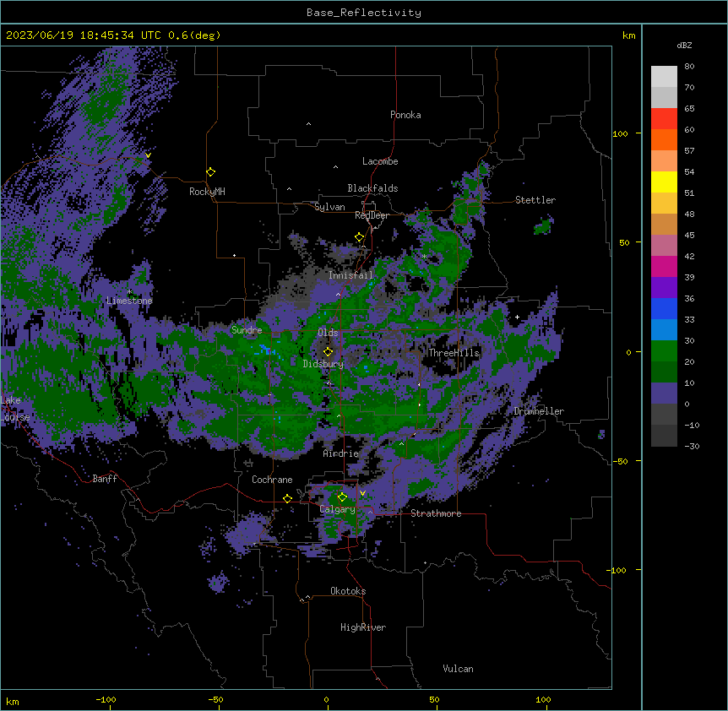This screenshot has height=711, width=728.
Task: Click the km unit label at bottom left
Action: click(x=13, y=701)
